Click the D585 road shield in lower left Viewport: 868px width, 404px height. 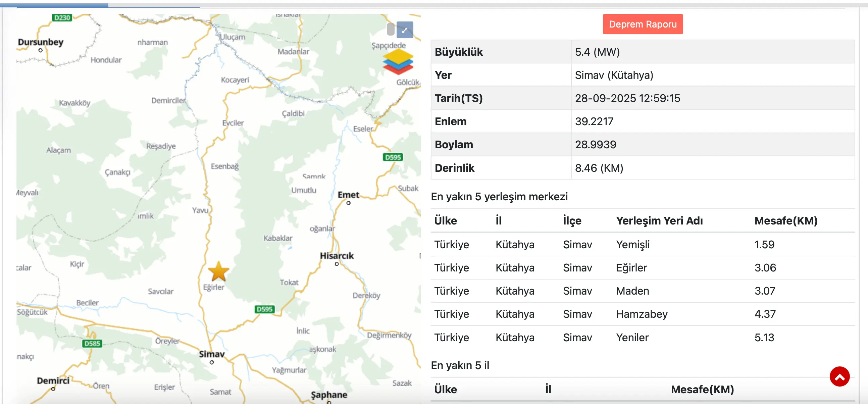[92, 344]
